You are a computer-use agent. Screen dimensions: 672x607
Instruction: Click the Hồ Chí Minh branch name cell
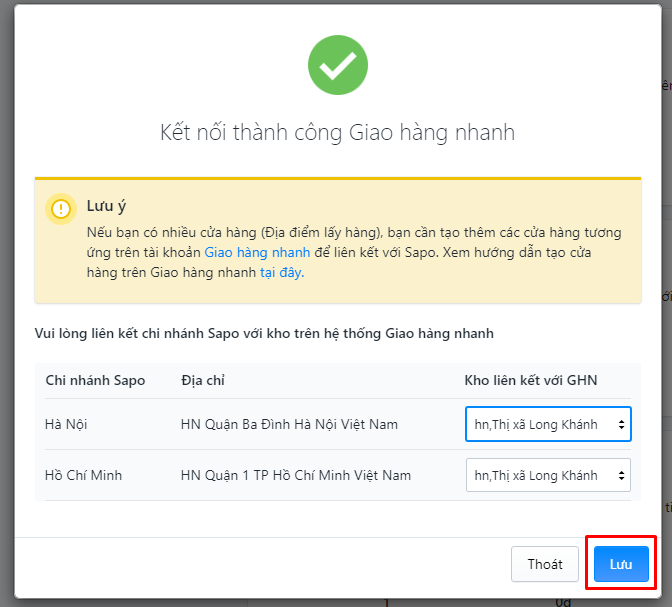pyautogui.click(x=83, y=475)
